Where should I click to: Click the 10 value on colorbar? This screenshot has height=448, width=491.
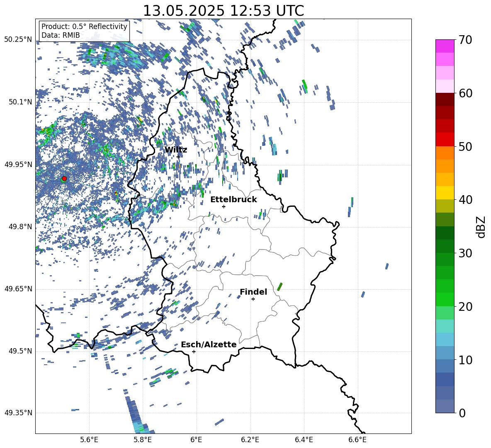465,360
